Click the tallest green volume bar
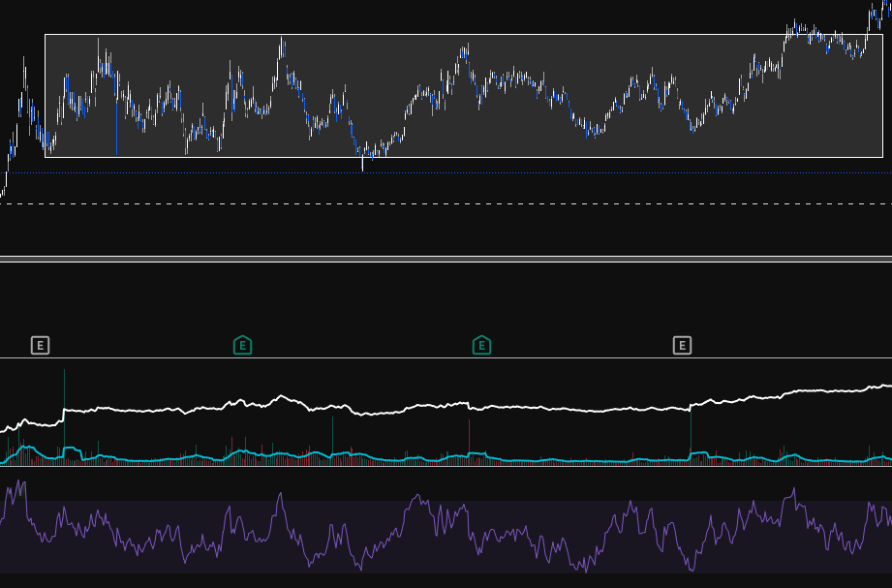The image size is (892, 588). coord(65,387)
